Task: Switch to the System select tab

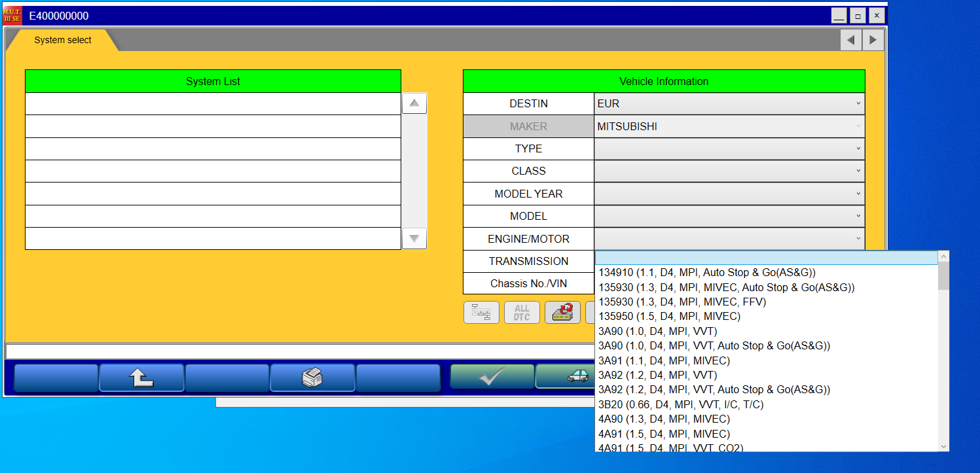Action: [x=62, y=39]
